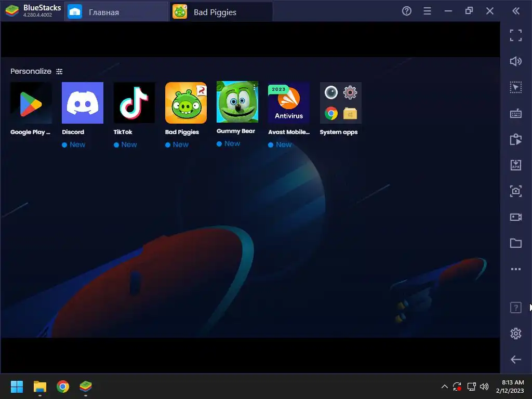This screenshot has height=399, width=532.
Task: Launch the Discord app
Action: point(83,102)
